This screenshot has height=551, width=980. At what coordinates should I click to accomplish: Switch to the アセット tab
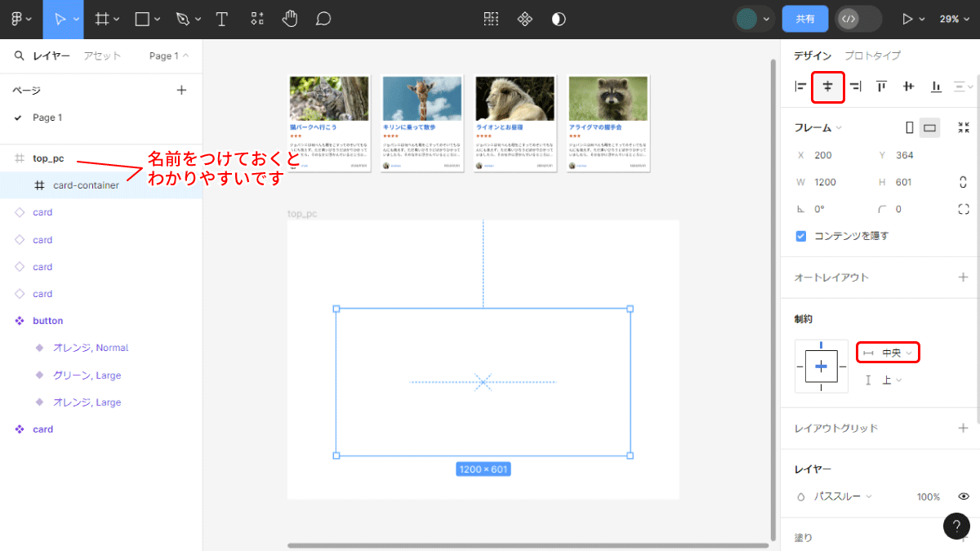click(x=102, y=56)
